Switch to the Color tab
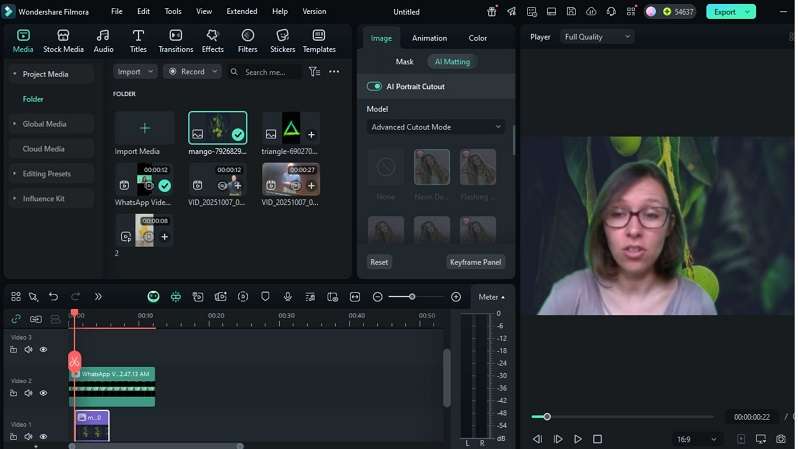This screenshot has width=798, height=449. tap(477, 38)
